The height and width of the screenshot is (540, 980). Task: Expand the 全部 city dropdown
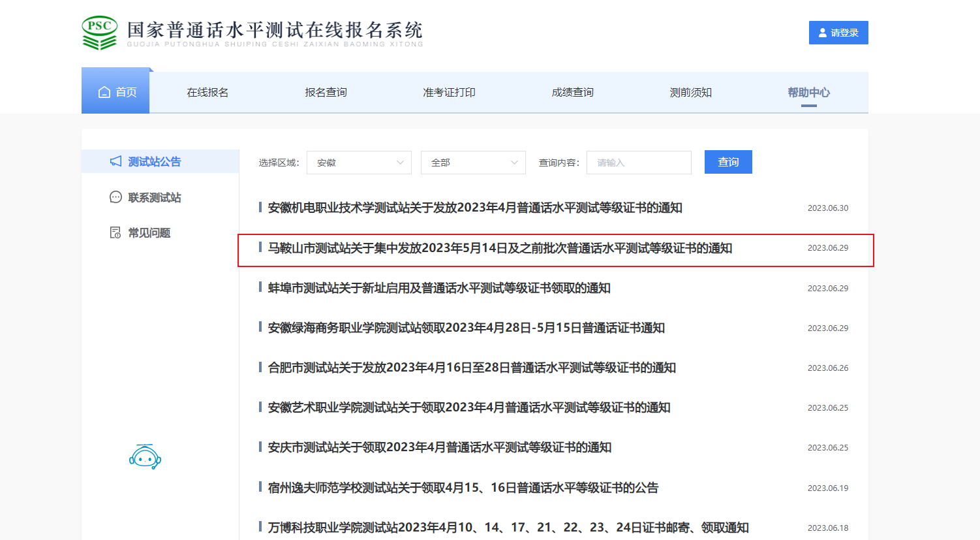click(473, 163)
